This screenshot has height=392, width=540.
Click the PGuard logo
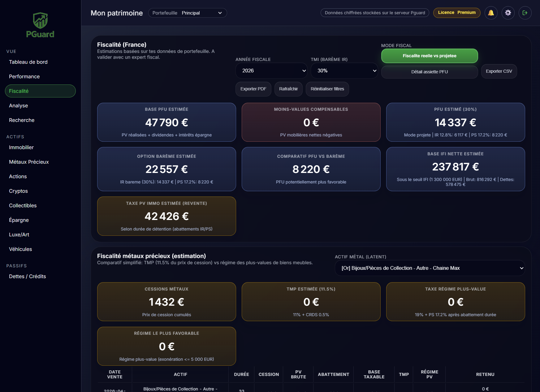[40, 25]
